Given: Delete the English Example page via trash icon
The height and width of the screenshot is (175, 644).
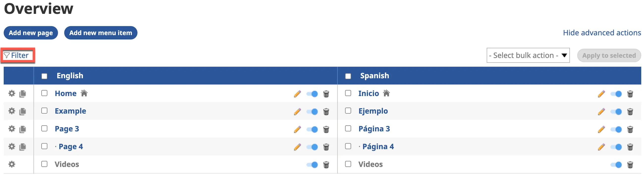Looking at the screenshot, I should pyautogui.click(x=326, y=111).
